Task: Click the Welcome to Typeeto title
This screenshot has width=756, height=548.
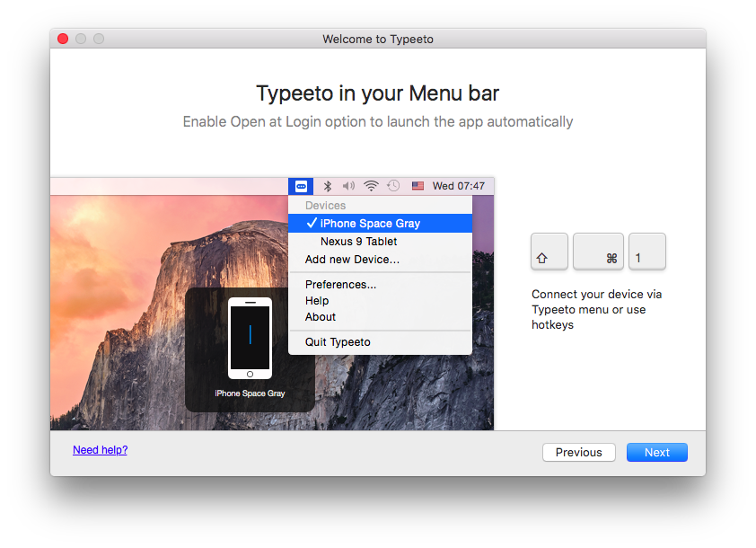Action: [x=378, y=39]
